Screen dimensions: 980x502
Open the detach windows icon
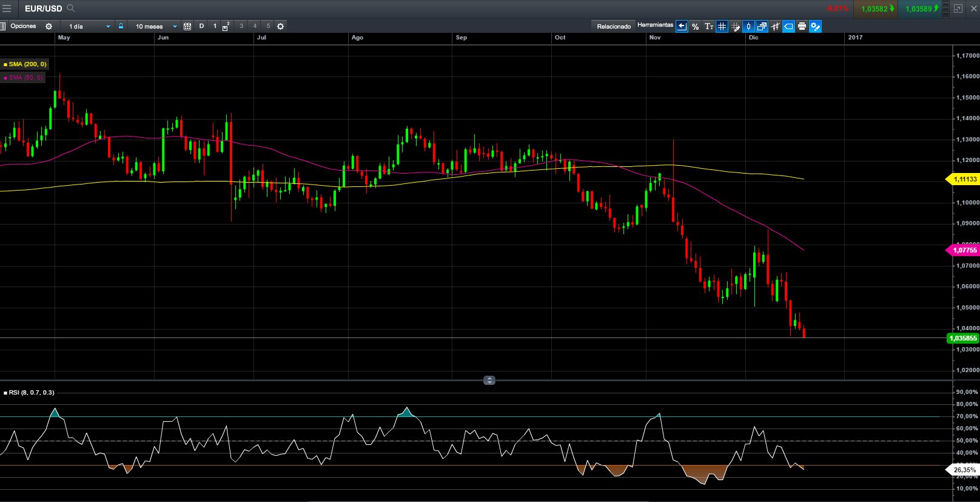tap(762, 26)
